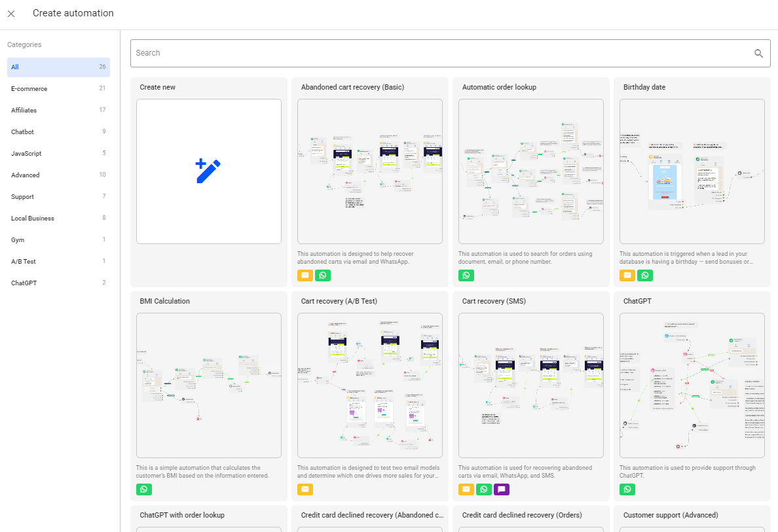The width and height of the screenshot is (778, 532).
Task: Click WhatsApp icon under ChatGPT template
Action: point(627,489)
